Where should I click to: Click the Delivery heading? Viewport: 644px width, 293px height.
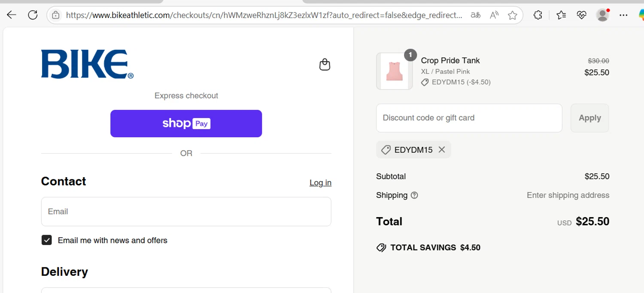point(64,272)
